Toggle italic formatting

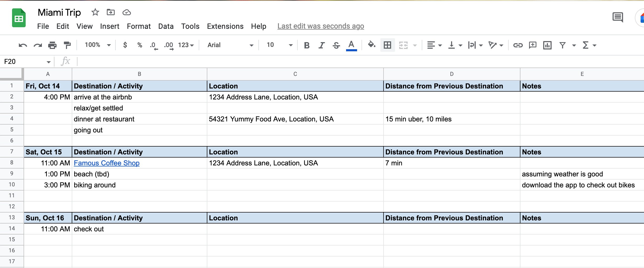pyautogui.click(x=321, y=45)
